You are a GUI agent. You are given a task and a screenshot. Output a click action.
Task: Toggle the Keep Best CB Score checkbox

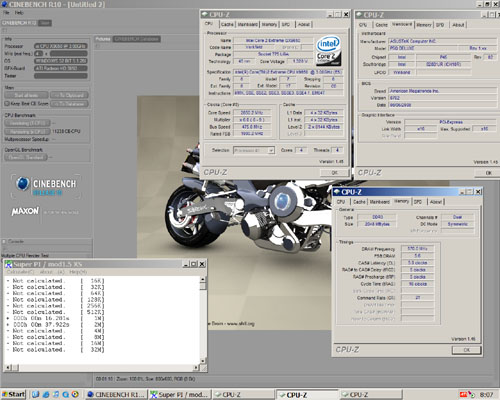[7, 104]
